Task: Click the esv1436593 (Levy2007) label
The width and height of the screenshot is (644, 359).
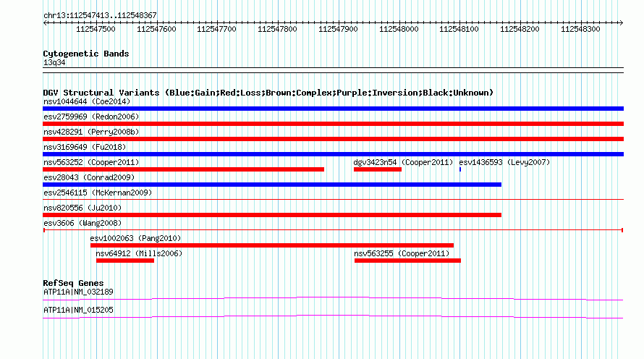Action: click(504, 162)
